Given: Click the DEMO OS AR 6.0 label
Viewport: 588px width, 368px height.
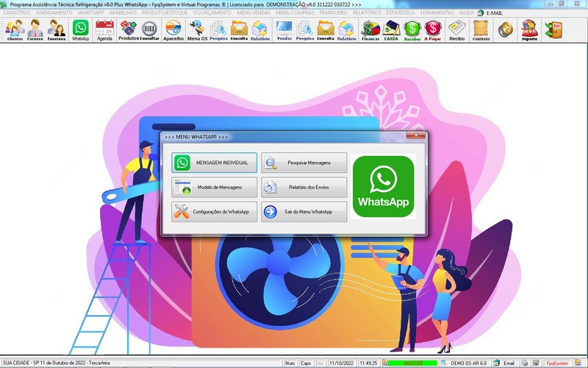Looking at the screenshot, I should (468, 363).
